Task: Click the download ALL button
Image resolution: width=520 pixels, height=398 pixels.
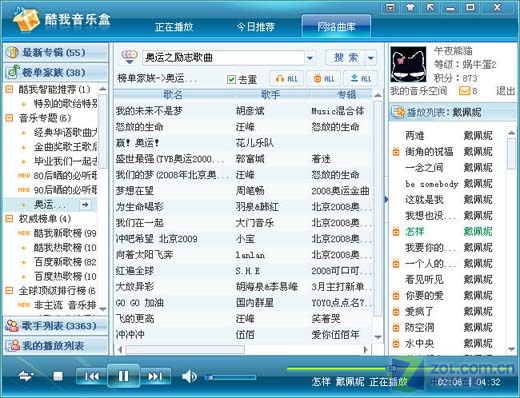Action: (361, 79)
